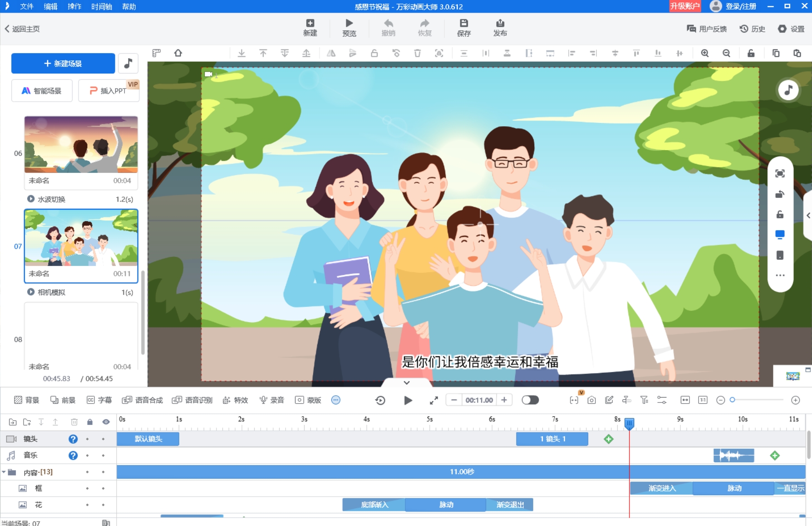The width and height of the screenshot is (812, 526).
Task: Open the 历史 history panel
Action: 752,29
